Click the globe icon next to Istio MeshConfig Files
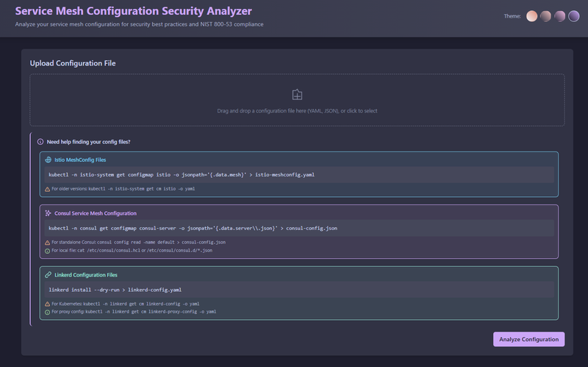The image size is (588, 367). coord(48,160)
